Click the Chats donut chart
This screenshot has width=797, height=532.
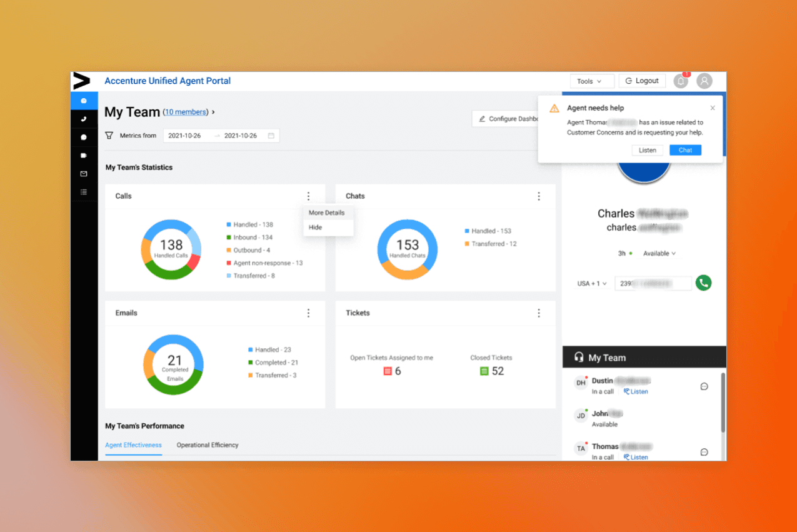point(408,249)
